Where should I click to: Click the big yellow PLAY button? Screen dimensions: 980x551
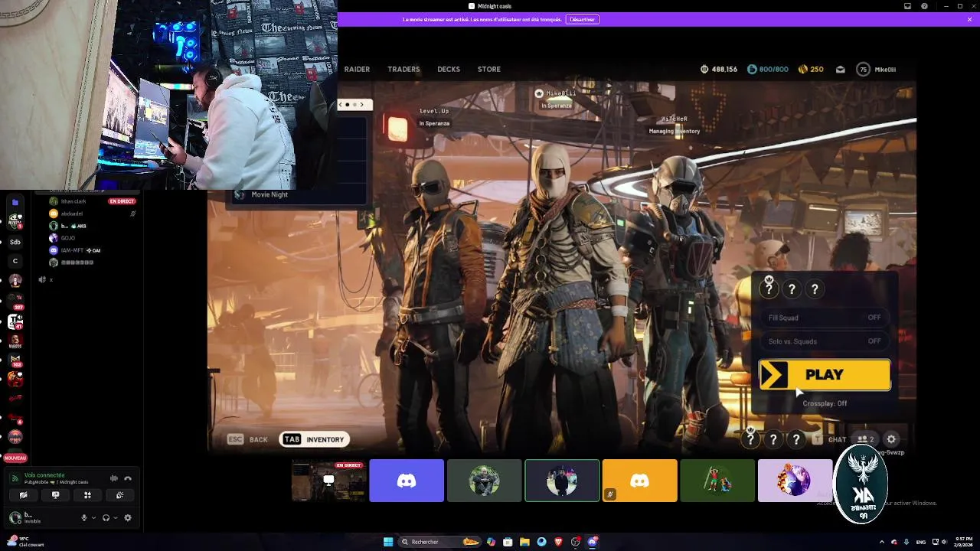click(825, 375)
